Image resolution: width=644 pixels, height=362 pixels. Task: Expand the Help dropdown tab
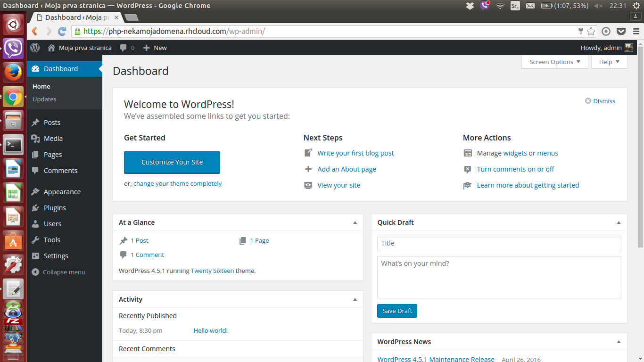click(x=609, y=62)
